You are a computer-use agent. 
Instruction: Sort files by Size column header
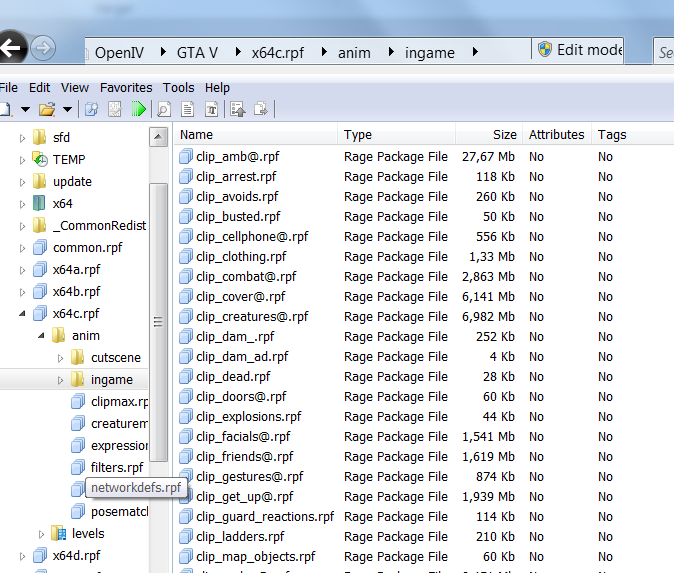tap(504, 134)
